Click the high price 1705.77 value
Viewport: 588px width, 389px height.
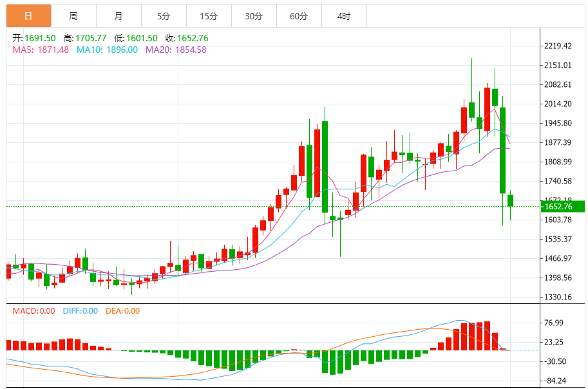(91, 38)
